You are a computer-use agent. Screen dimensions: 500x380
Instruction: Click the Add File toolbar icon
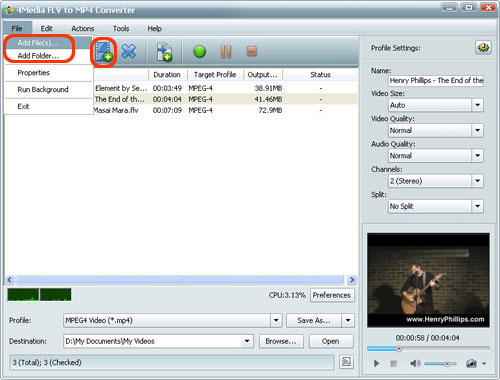click(103, 52)
